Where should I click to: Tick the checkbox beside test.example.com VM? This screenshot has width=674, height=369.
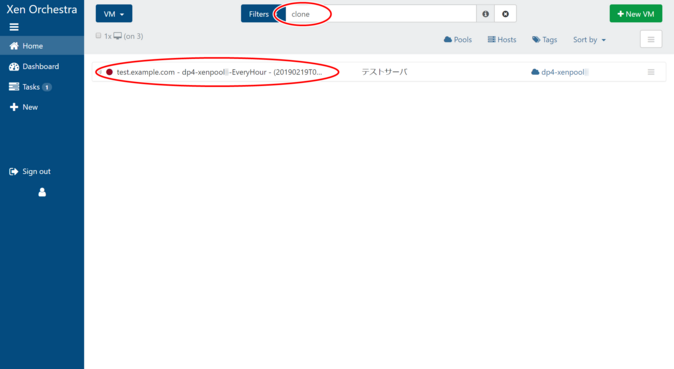(100, 72)
